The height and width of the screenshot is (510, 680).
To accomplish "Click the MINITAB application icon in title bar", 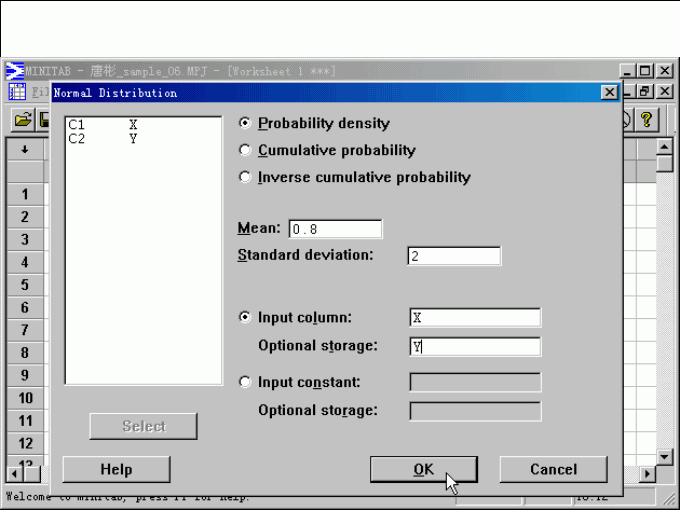I will pyautogui.click(x=15, y=71).
